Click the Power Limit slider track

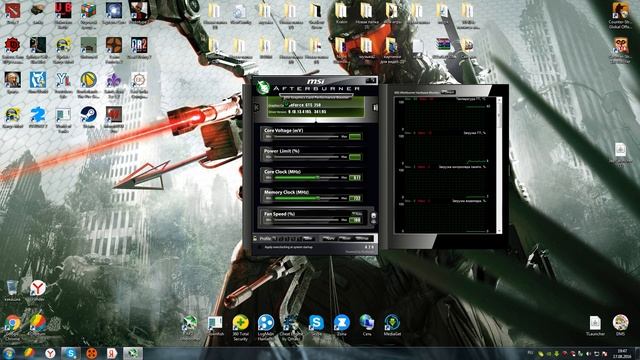click(306, 157)
